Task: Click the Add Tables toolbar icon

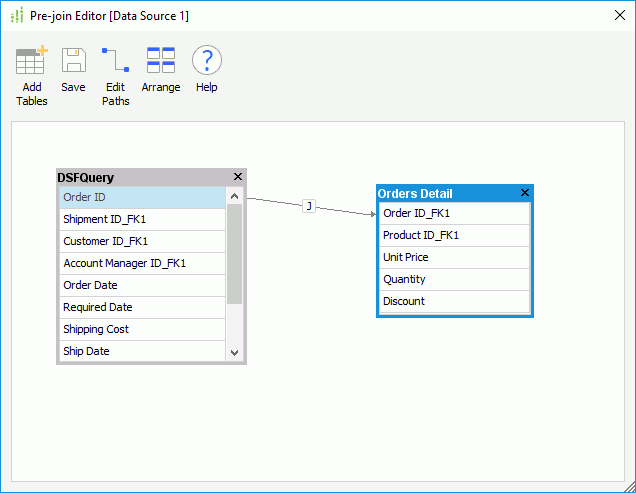Action: [31, 61]
